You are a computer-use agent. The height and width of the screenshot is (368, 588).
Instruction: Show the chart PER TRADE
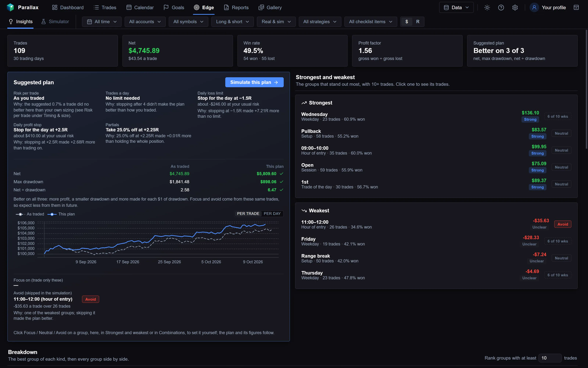coord(248,214)
